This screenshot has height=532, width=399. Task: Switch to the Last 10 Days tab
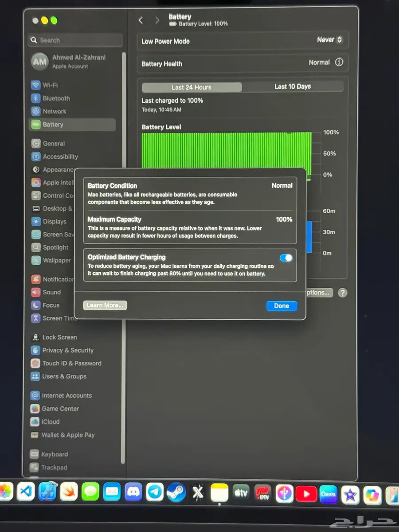coord(293,86)
